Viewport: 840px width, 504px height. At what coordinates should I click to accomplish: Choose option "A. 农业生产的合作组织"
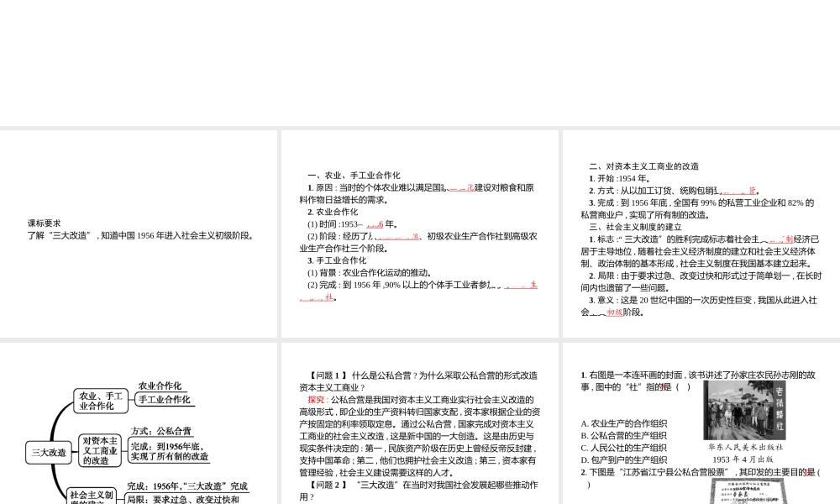pyautogui.click(x=623, y=423)
